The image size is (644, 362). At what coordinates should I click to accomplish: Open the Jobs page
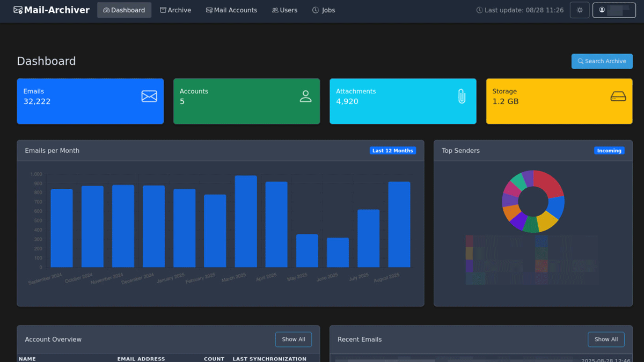pyautogui.click(x=324, y=10)
